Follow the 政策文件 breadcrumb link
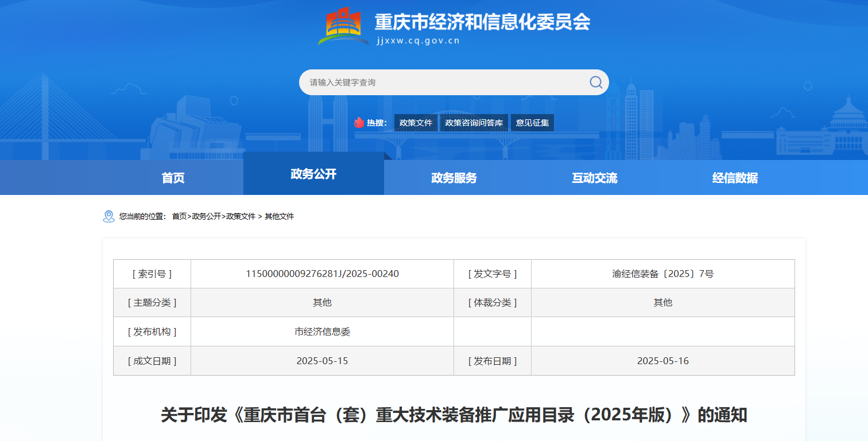The image size is (868, 441). [241, 216]
